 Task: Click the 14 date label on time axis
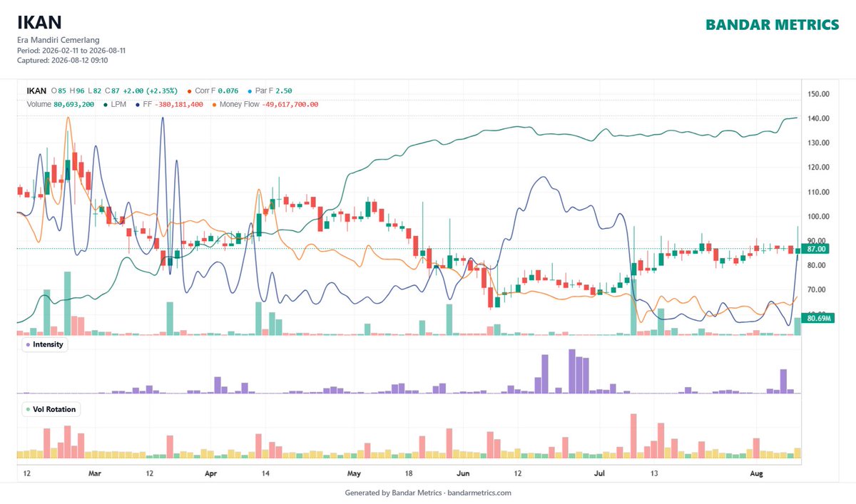click(x=265, y=473)
